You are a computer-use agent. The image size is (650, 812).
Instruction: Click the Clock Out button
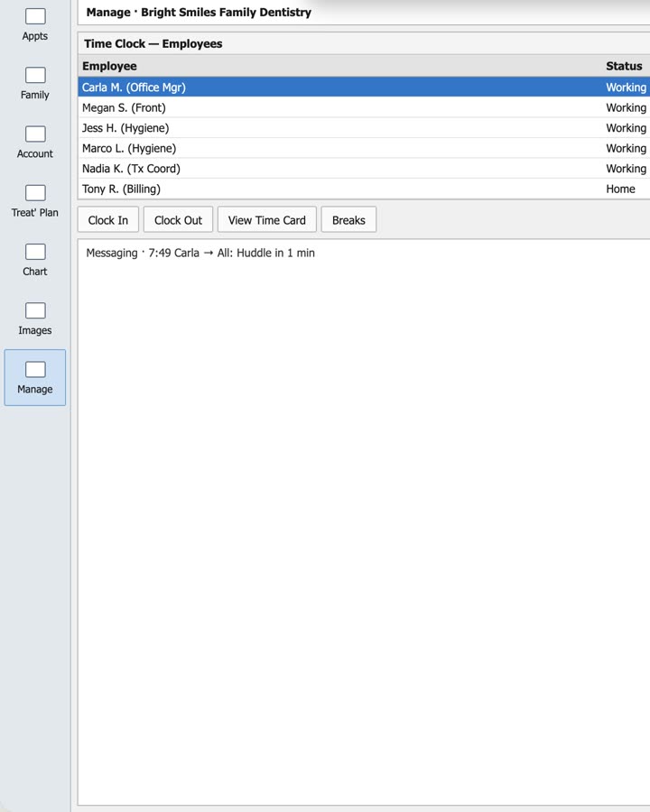click(x=179, y=220)
